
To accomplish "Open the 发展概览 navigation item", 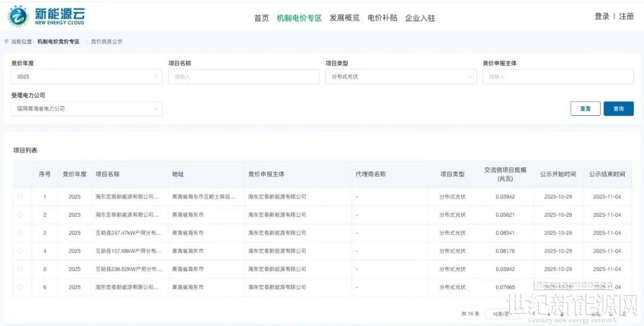I will pos(345,18).
